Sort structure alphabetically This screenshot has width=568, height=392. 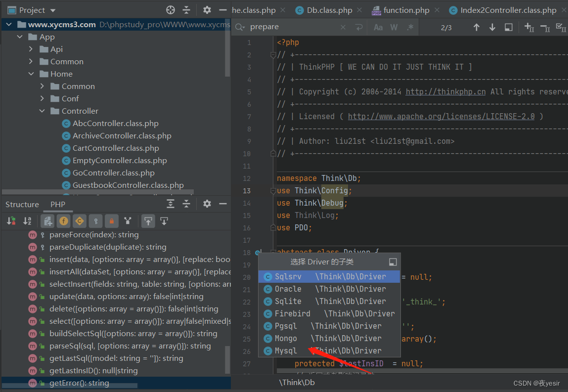pyautogui.click(x=27, y=221)
